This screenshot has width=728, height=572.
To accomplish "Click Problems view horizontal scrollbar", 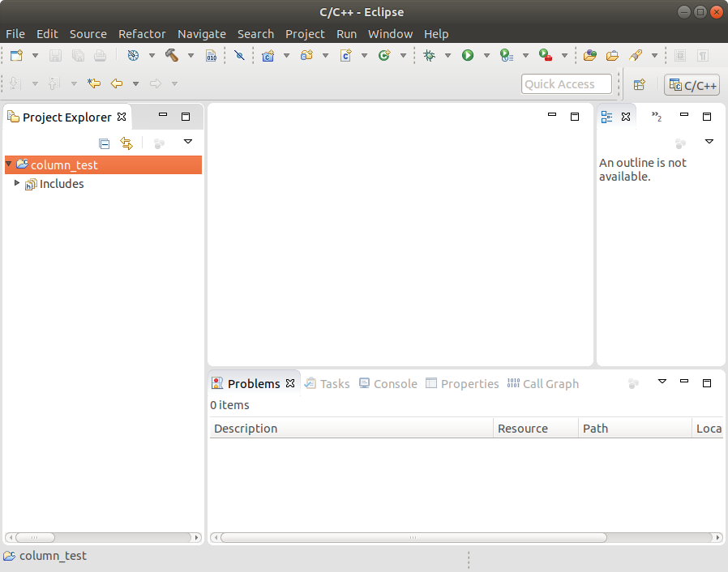I will (467, 537).
